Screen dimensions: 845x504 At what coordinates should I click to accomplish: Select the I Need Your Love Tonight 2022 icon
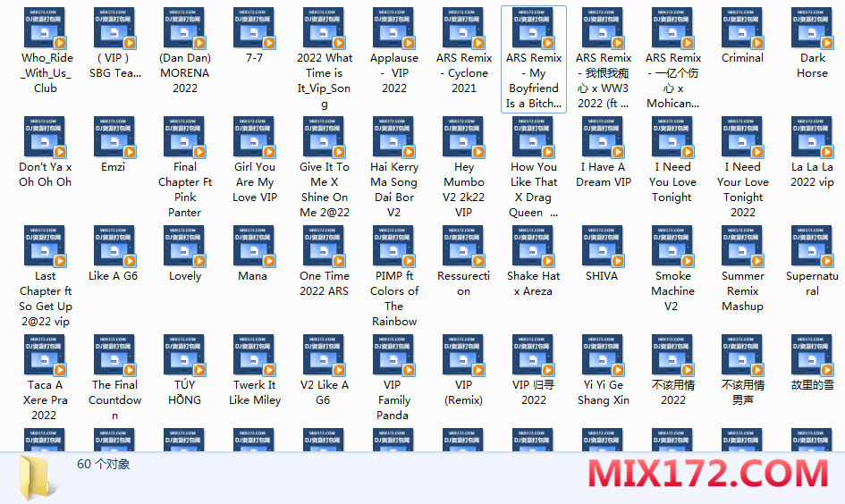742,138
